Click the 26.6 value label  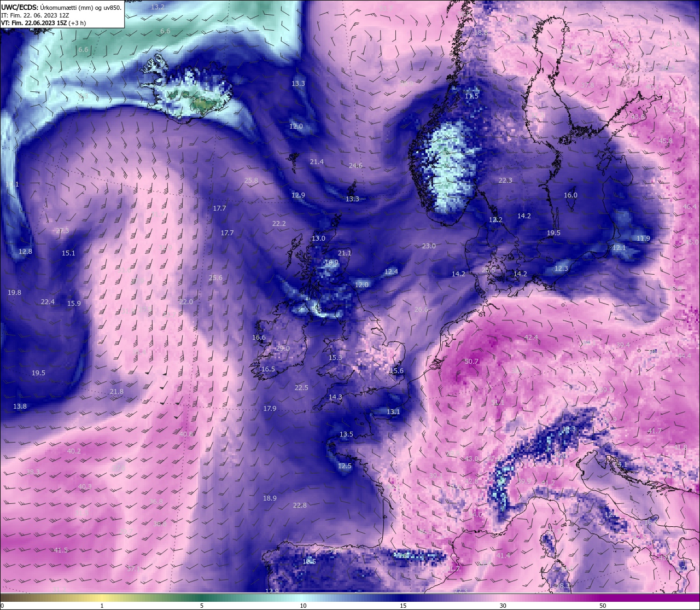pyautogui.click(x=421, y=310)
